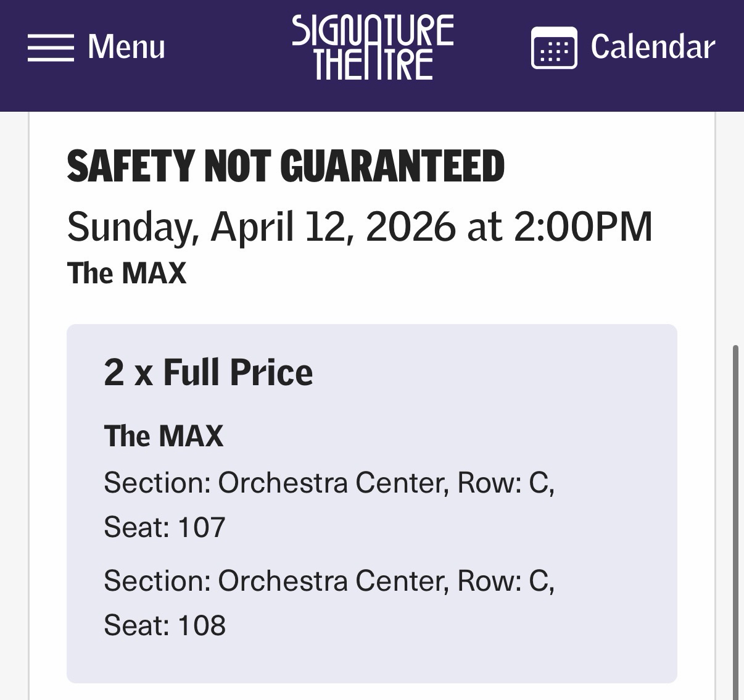Select The MAX venue below performance date
Screen dimensions: 744x700
pyautogui.click(x=126, y=273)
